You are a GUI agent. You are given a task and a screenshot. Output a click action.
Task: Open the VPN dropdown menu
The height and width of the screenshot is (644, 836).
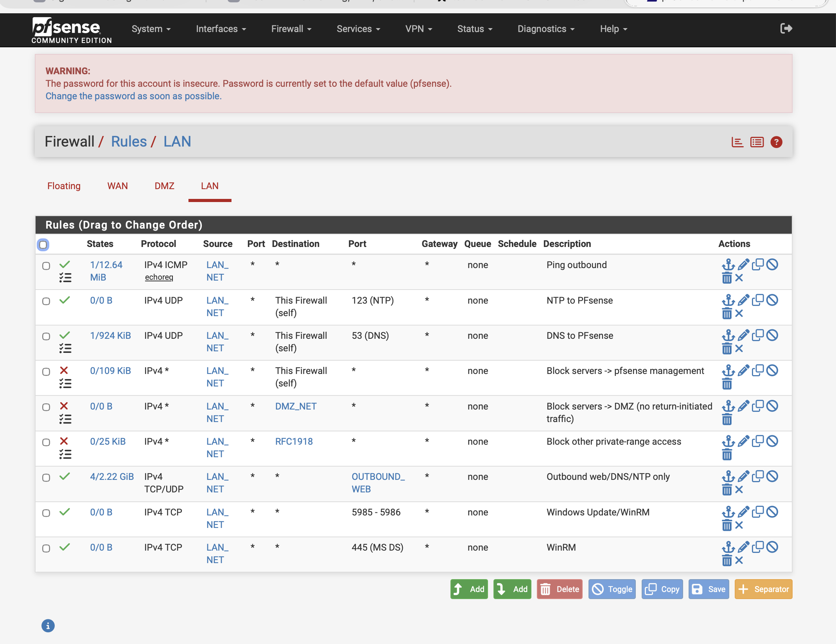tap(418, 29)
